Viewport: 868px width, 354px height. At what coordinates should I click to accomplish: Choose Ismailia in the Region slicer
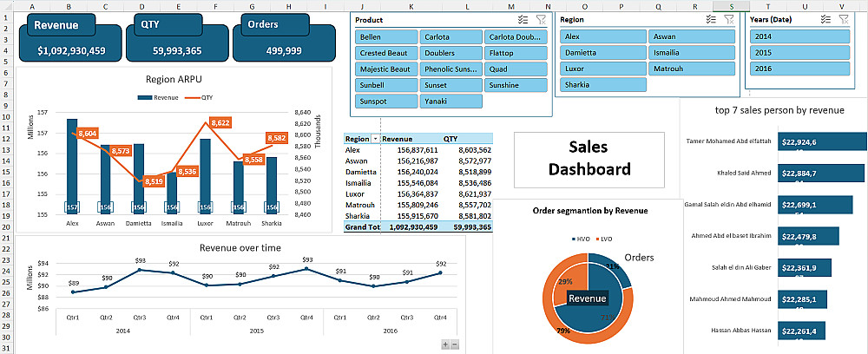point(692,53)
